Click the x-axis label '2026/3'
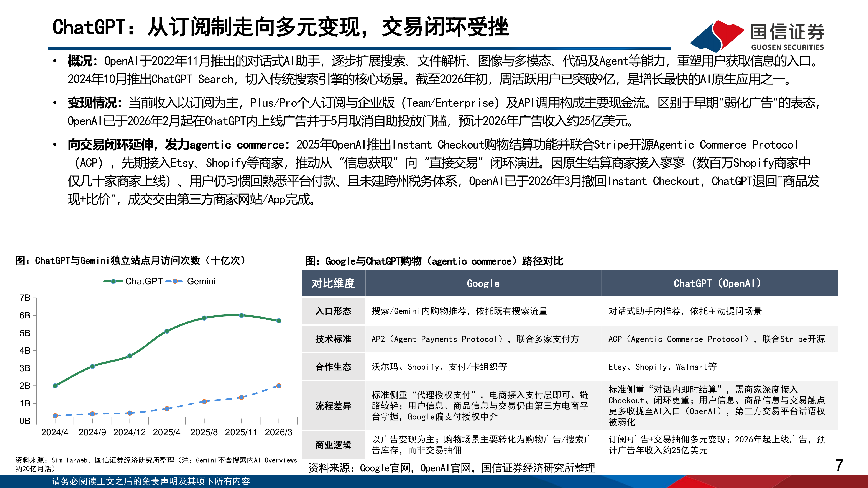Viewport: 868px width, 488px height. 279,432
